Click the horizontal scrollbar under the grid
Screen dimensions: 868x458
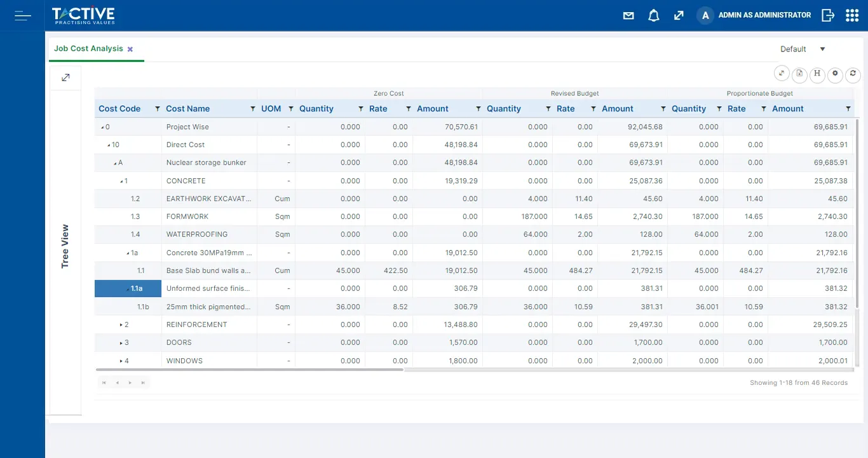click(249, 369)
